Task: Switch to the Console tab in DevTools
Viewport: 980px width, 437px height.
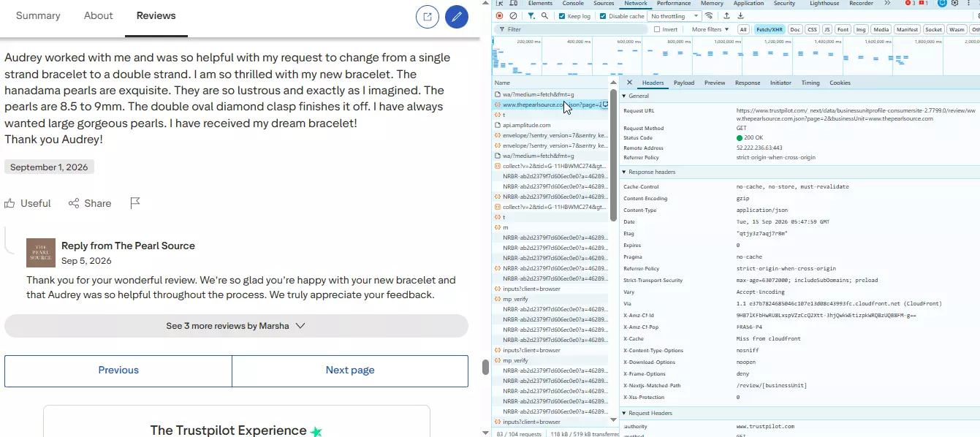Action: (x=573, y=4)
